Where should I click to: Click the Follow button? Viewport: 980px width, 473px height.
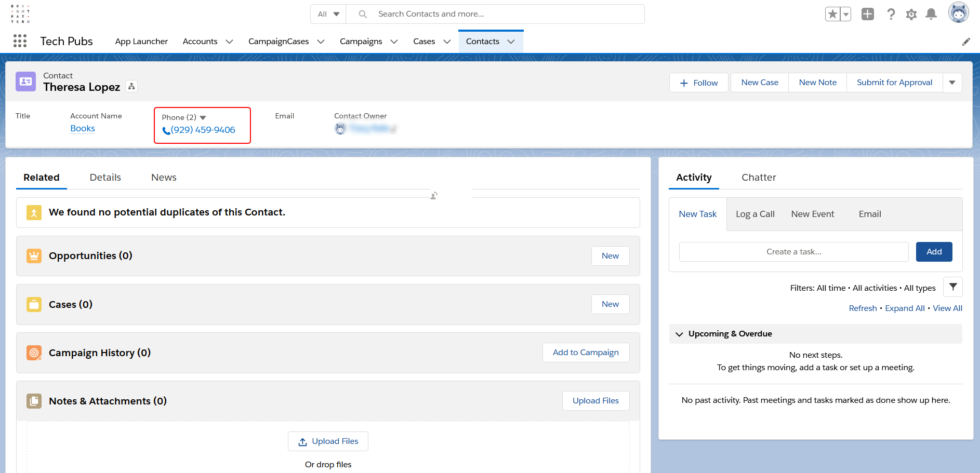(699, 83)
